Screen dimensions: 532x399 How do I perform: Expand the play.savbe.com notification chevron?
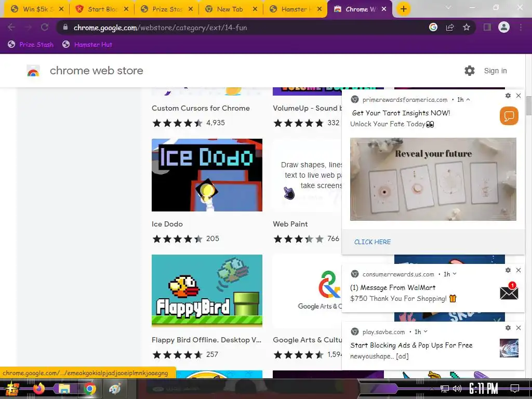pos(425,331)
